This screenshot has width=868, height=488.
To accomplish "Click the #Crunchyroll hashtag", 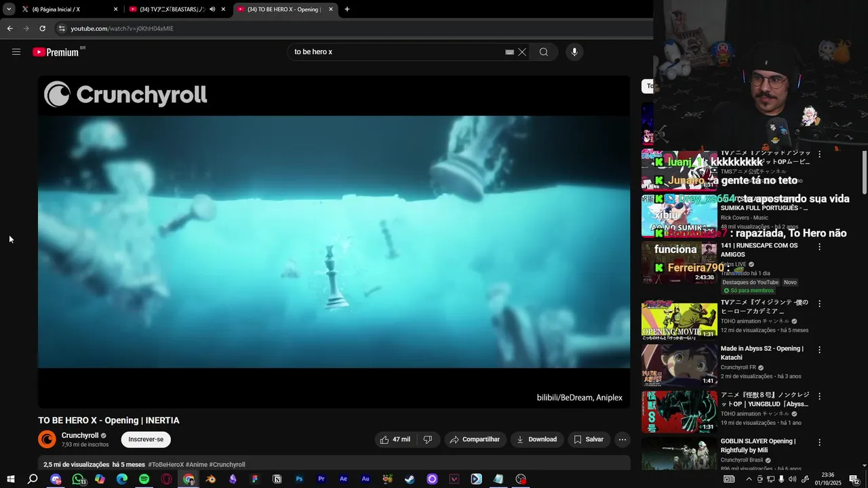I will point(227,465).
